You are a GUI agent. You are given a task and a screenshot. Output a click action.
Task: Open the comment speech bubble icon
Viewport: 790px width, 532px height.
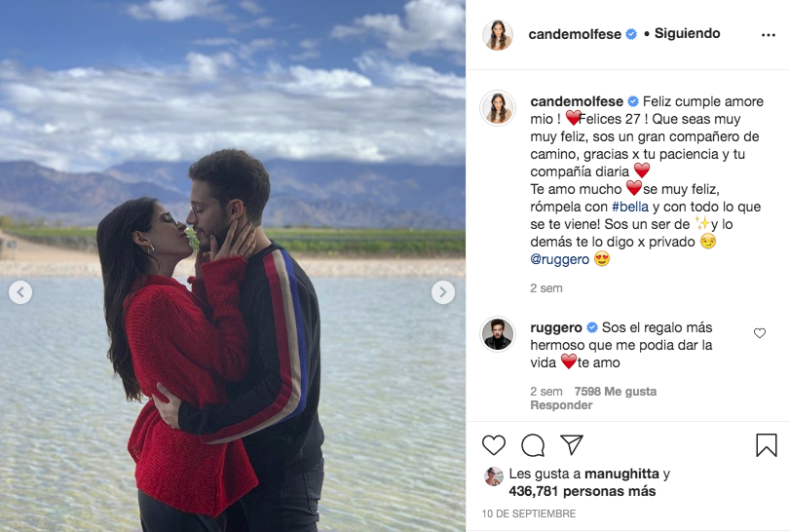pos(533,445)
